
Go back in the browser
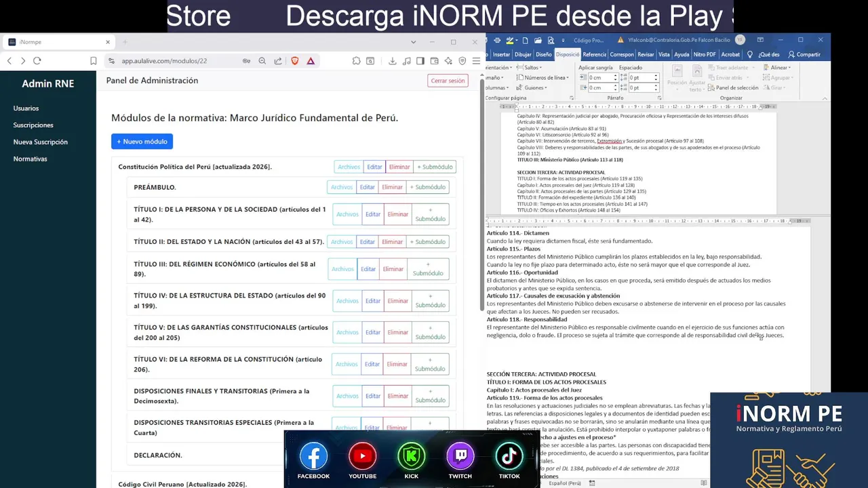click(9, 61)
